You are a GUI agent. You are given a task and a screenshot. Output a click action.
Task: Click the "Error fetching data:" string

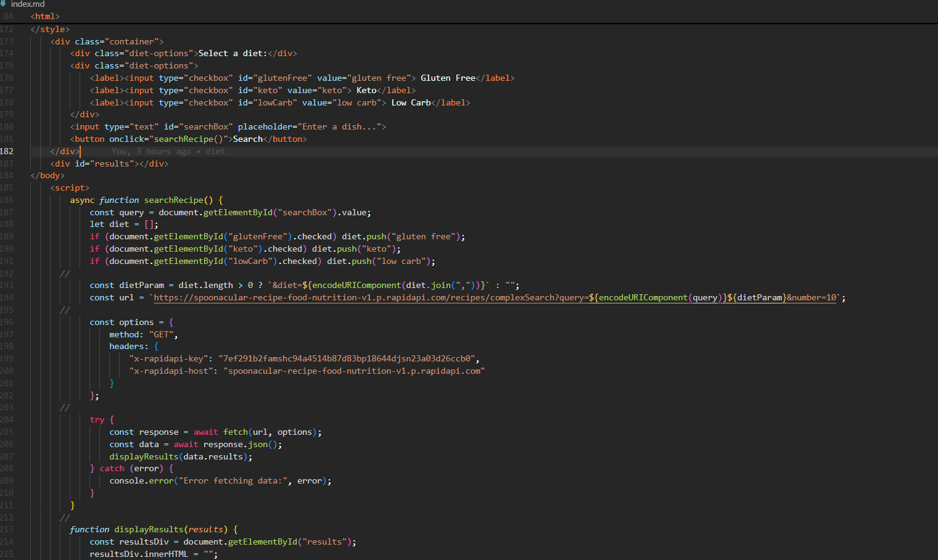(233, 481)
